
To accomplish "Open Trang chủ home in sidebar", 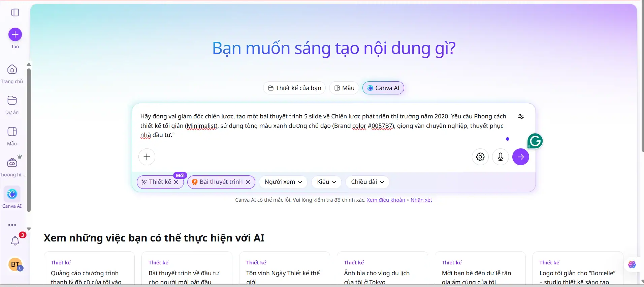I will point(12,74).
